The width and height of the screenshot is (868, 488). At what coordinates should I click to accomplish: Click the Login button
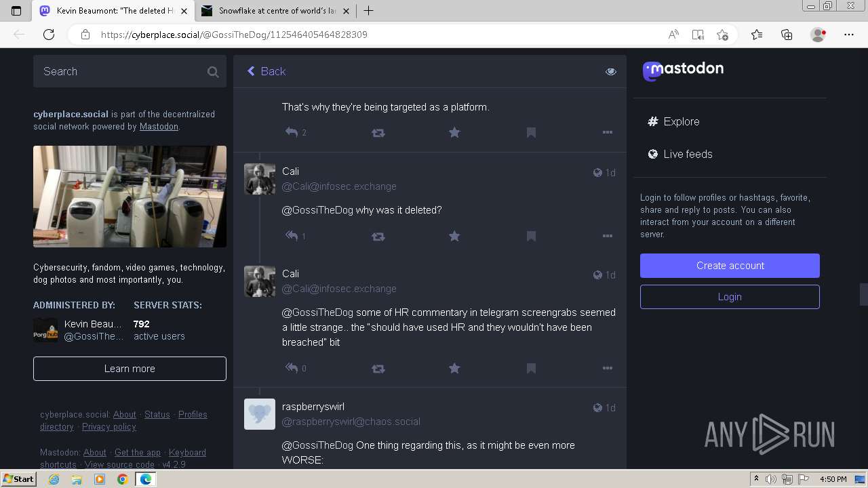tap(730, 297)
